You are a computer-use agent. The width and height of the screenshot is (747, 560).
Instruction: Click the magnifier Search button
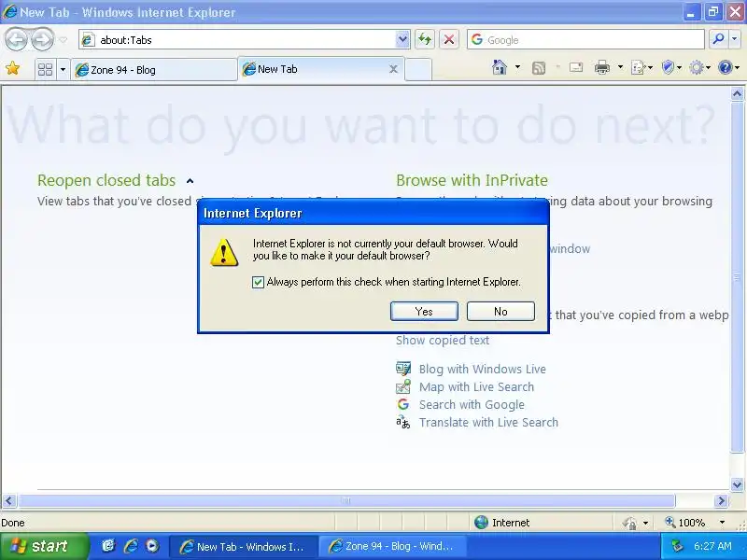click(x=718, y=40)
